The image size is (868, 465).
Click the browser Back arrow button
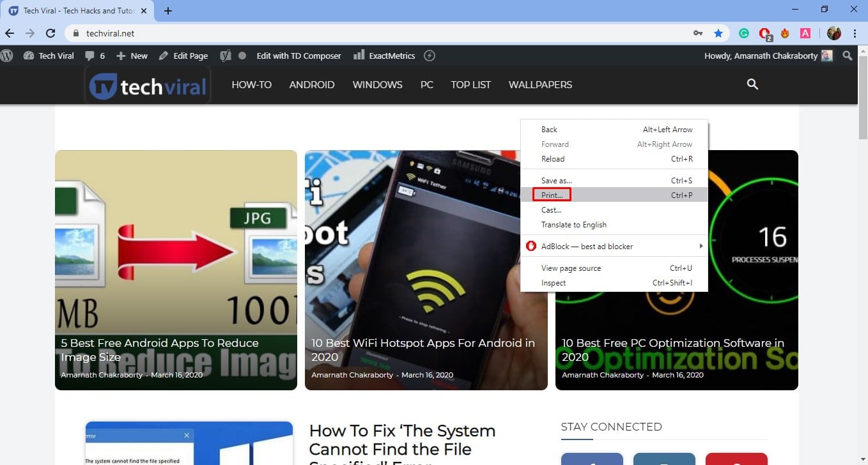(10, 33)
